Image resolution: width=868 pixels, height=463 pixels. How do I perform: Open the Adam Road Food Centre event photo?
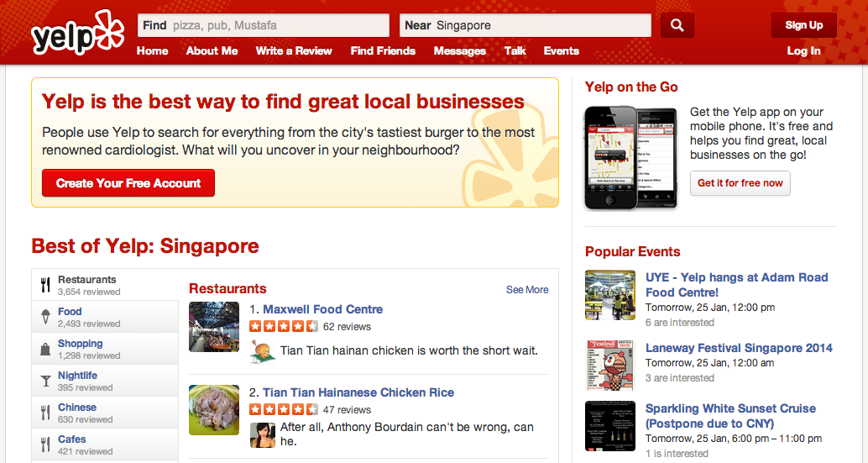click(610, 295)
